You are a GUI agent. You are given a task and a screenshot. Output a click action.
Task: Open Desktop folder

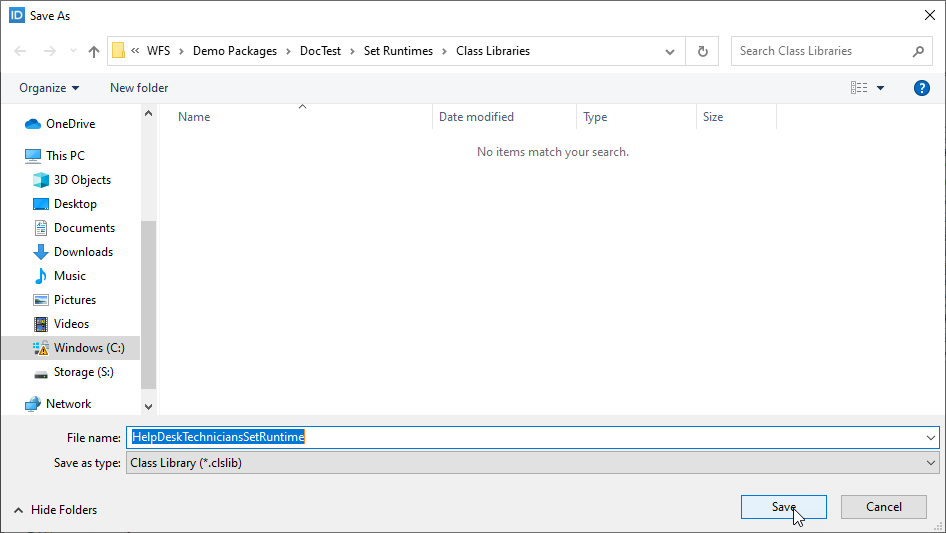(75, 204)
